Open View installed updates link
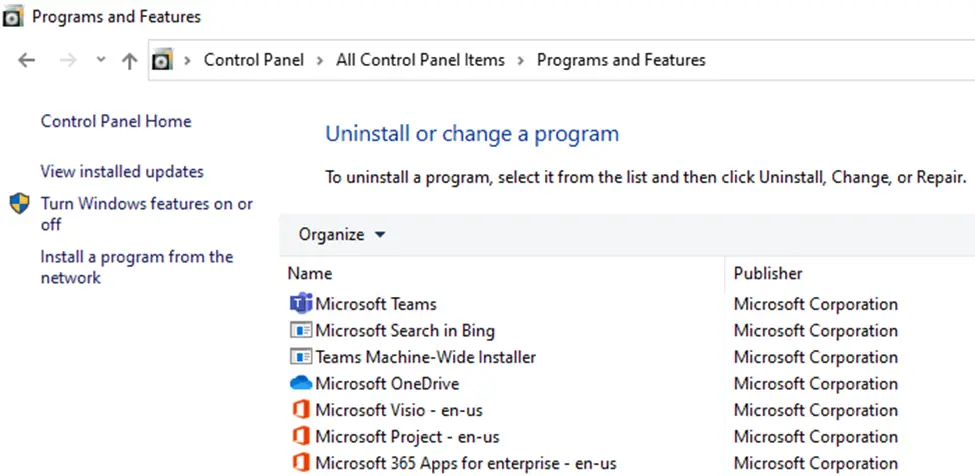 122,172
